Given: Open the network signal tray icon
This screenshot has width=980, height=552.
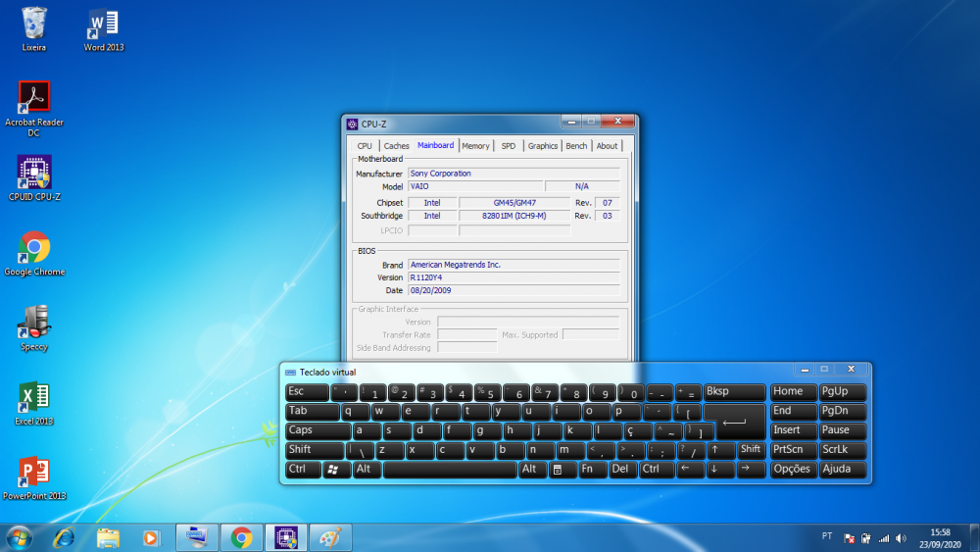Looking at the screenshot, I should [884, 537].
